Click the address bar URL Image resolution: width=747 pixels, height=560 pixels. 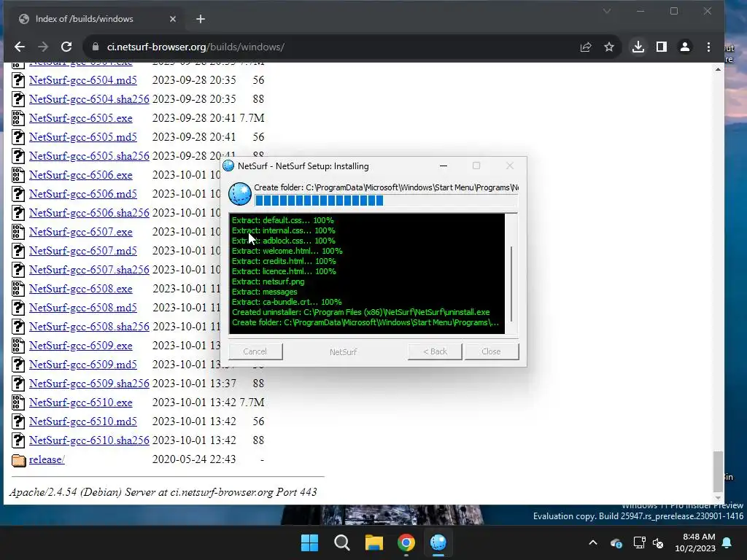196,47
